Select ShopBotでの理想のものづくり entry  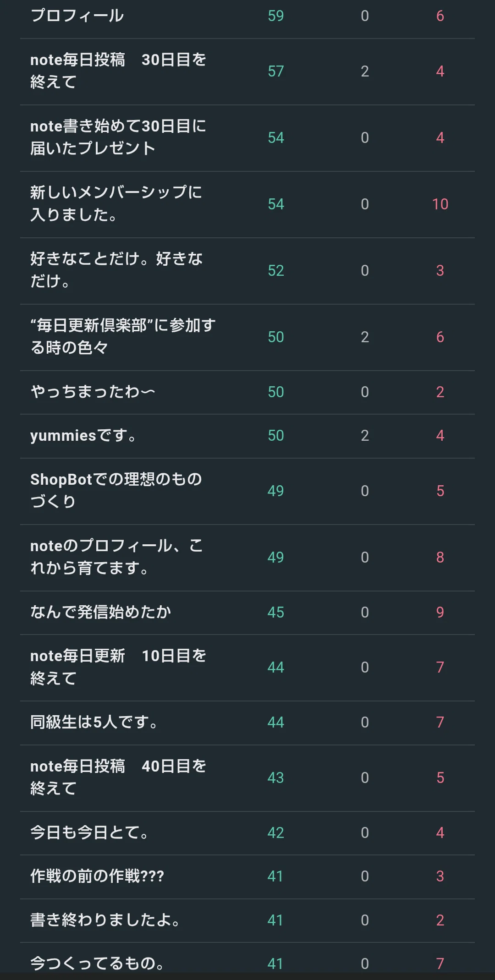[x=247, y=491]
